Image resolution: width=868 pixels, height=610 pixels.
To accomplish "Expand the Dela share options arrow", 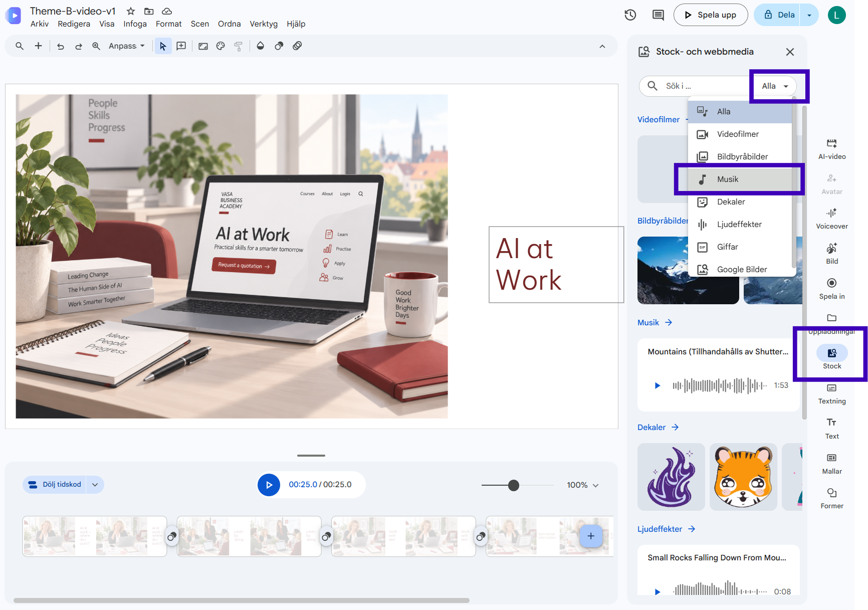I will tap(809, 15).
